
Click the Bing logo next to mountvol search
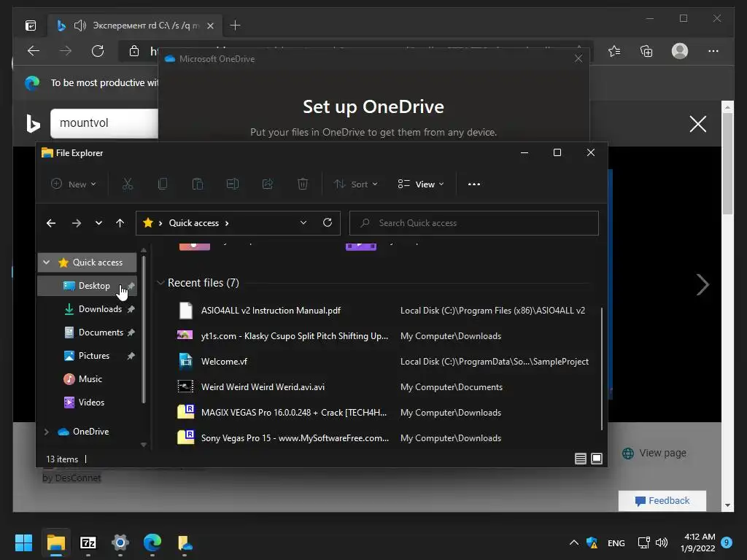33,124
